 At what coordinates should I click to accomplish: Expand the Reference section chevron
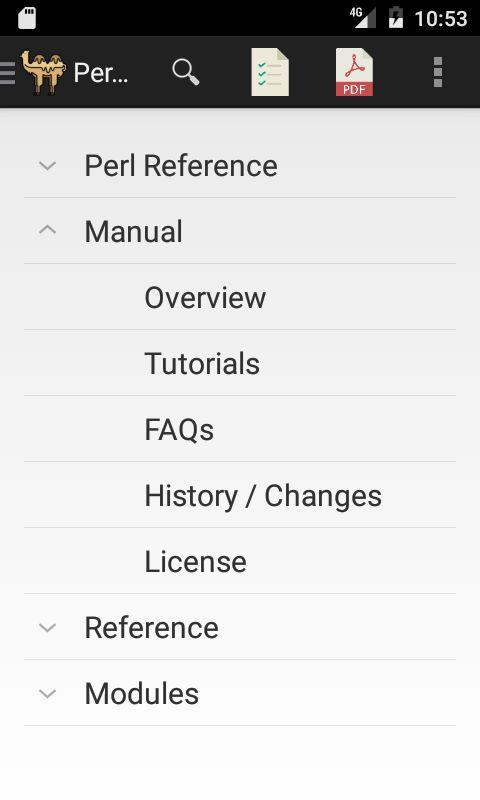[x=47, y=628]
